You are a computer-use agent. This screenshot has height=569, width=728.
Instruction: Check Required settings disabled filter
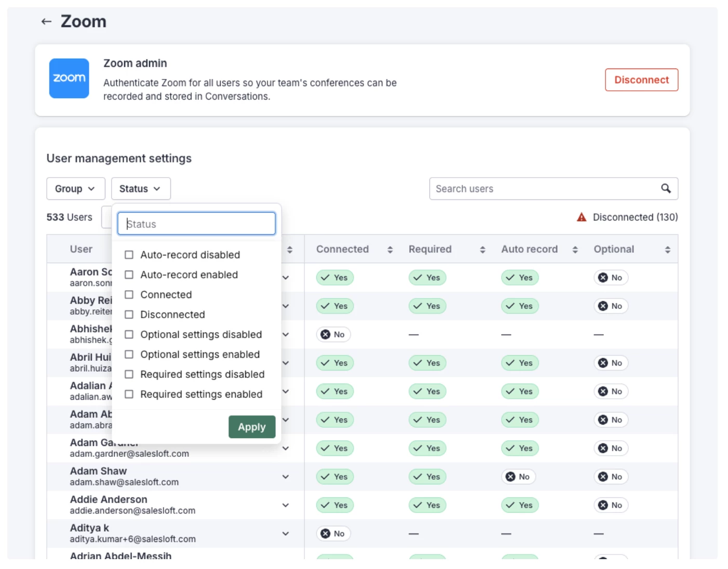[x=129, y=374]
